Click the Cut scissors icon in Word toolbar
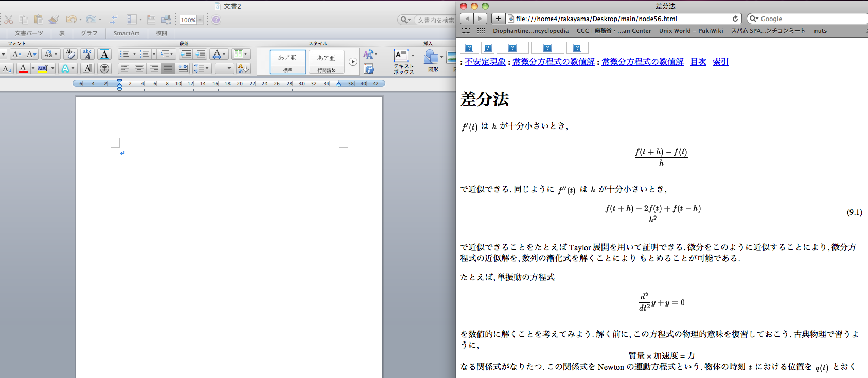Image resolution: width=868 pixels, height=378 pixels. (x=9, y=20)
